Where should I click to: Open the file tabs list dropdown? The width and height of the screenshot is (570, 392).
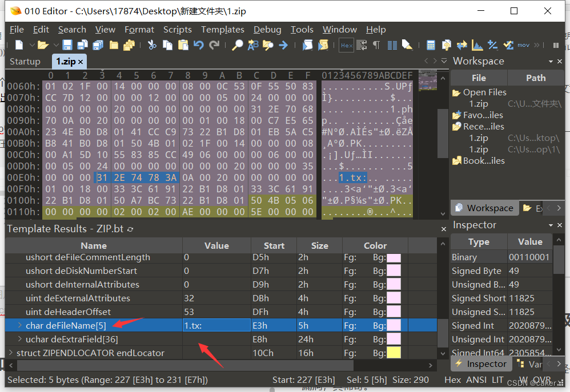pyautogui.click(x=444, y=60)
